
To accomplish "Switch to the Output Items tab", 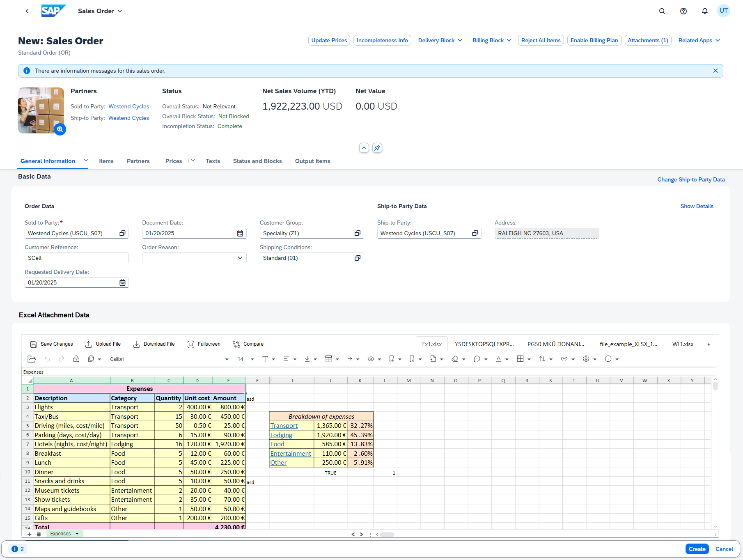I will [312, 161].
